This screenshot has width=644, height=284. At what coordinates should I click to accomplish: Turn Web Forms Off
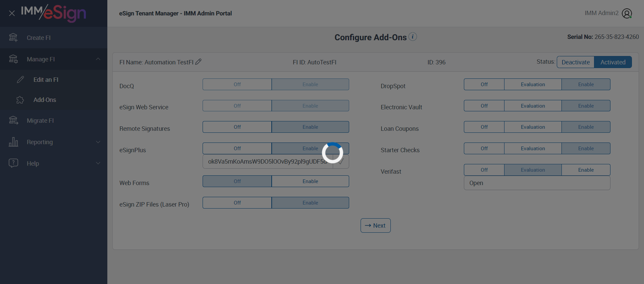point(237,181)
